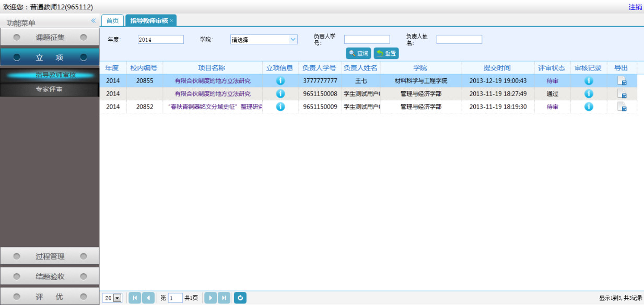Click the 导出 export icon in the 9651150008 row
The image size is (644, 305).
pos(622,93)
